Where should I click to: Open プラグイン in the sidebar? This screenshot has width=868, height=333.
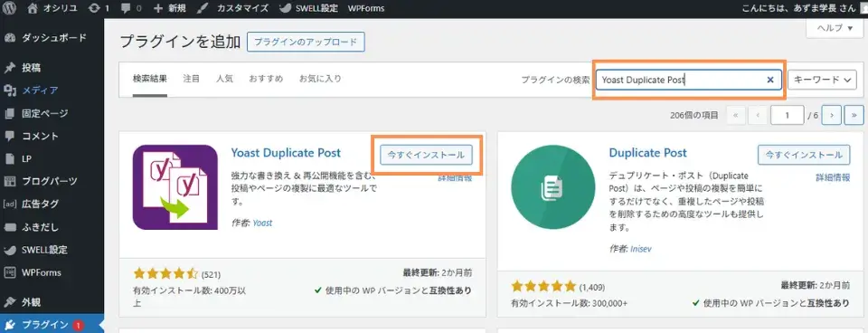52,325
